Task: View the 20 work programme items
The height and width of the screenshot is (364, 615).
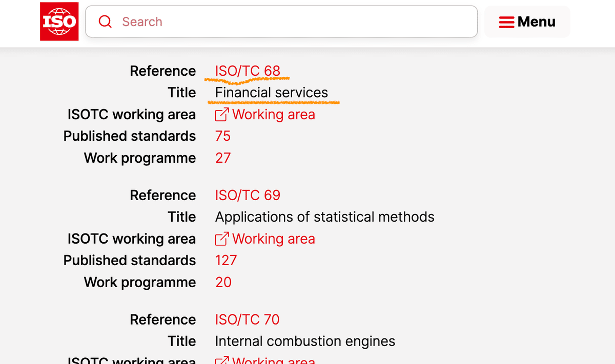Action: [223, 282]
